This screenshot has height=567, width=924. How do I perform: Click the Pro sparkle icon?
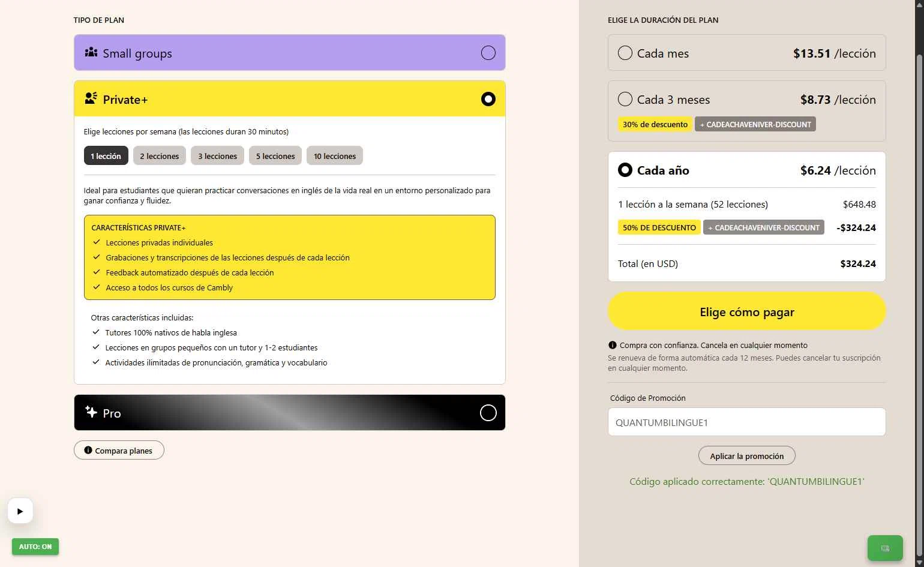[x=91, y=412]
